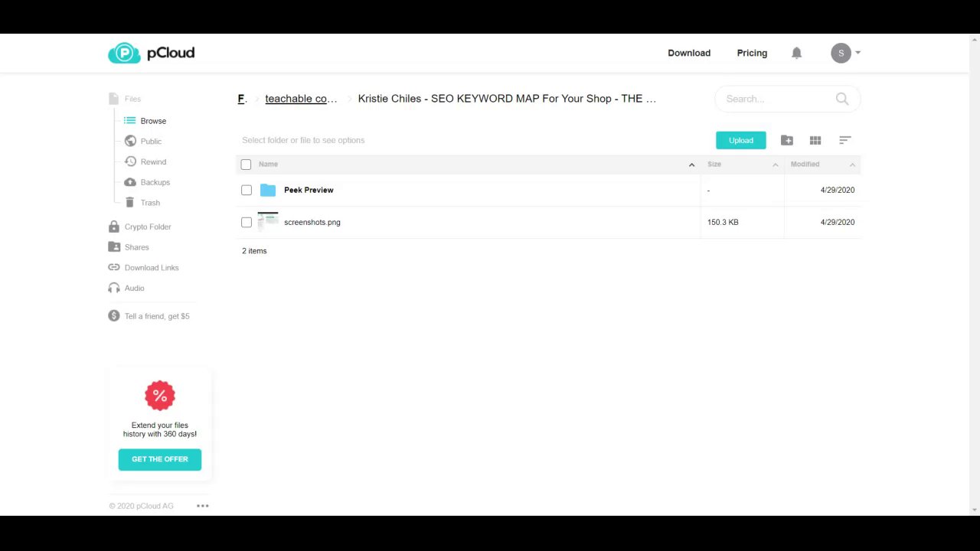Open the Pricing page

point(752,53)
